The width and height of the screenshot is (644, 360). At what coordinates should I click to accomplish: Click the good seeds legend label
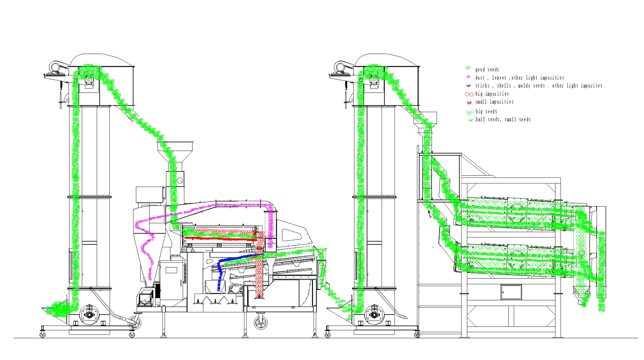point(487,69)
